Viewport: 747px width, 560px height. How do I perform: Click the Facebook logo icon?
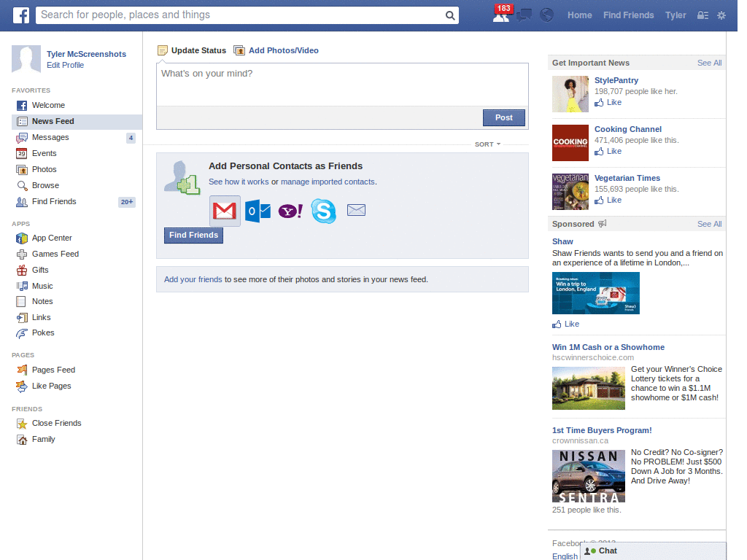point(21,15)
